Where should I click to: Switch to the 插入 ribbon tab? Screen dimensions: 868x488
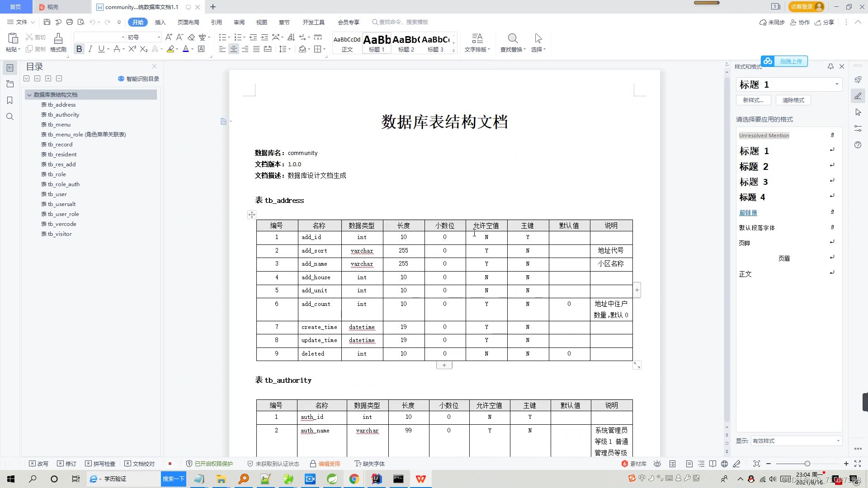160,22
